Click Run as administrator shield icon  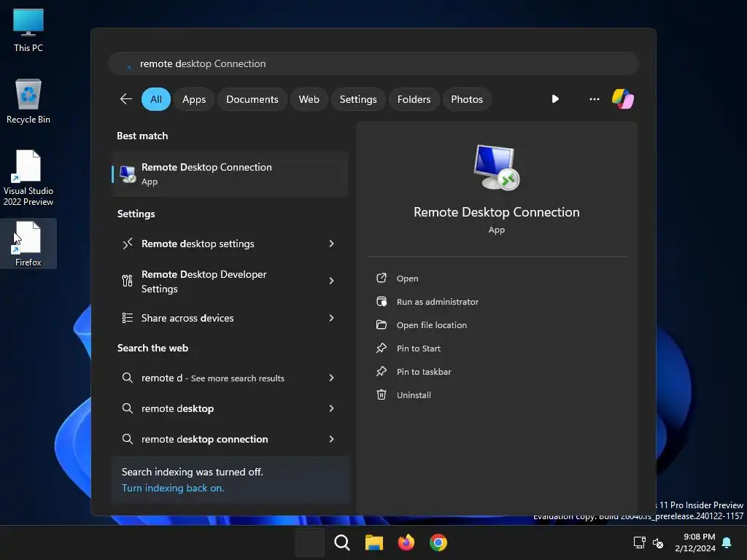381,301
